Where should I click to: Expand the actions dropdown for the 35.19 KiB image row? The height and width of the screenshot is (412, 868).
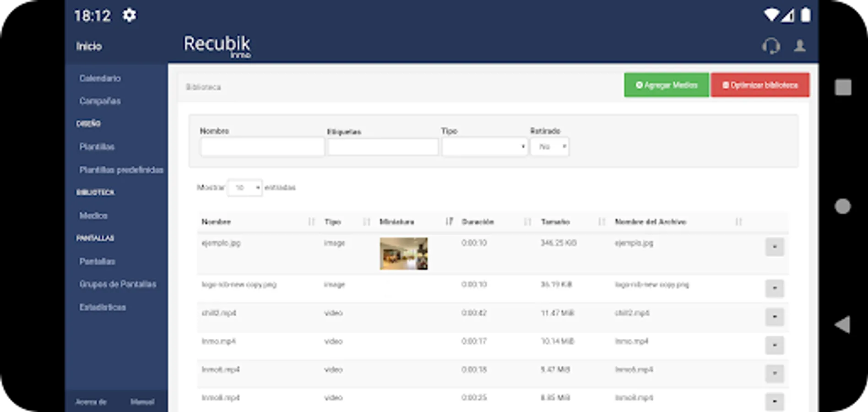point(775,288)
